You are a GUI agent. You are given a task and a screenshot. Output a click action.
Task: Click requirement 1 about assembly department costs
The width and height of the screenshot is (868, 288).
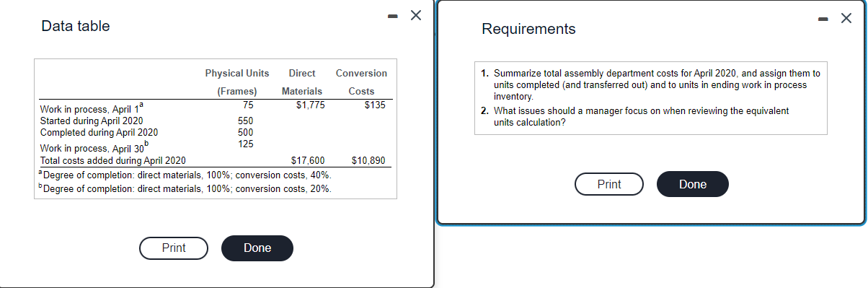point(650,84)
